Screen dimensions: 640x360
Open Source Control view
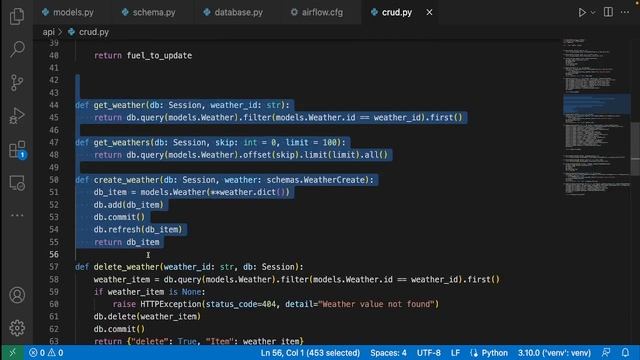[x=17, y=82]
